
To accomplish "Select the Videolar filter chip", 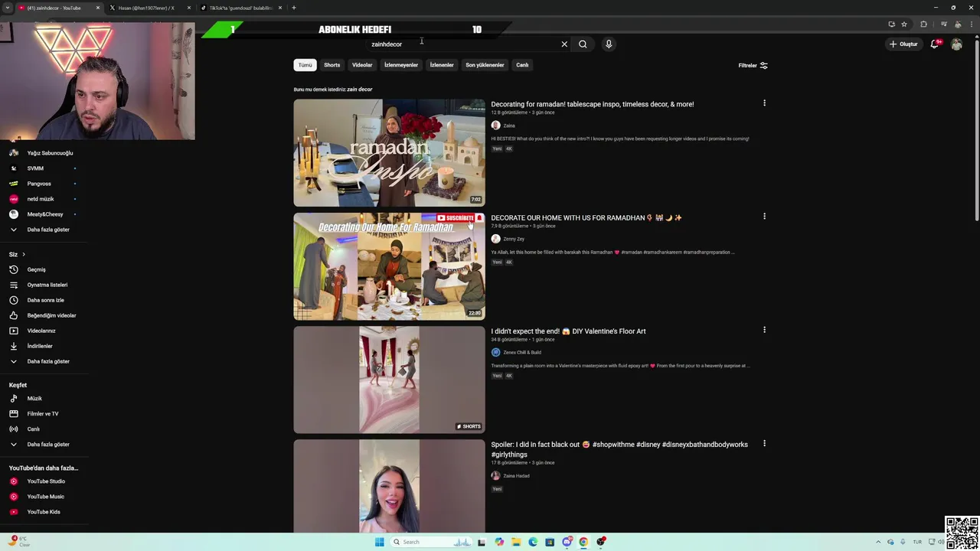I will tap(362, 65).
